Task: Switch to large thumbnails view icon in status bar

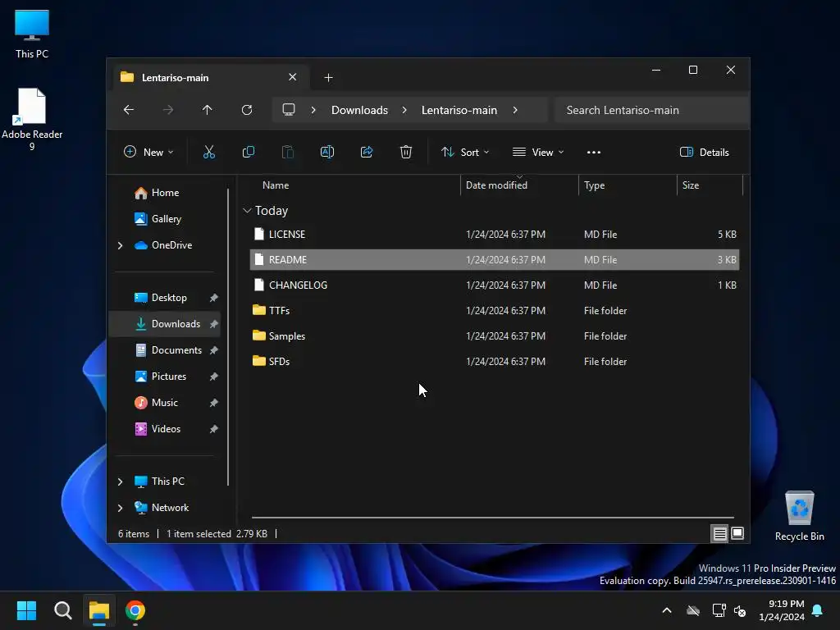Action: coord(737,533)
